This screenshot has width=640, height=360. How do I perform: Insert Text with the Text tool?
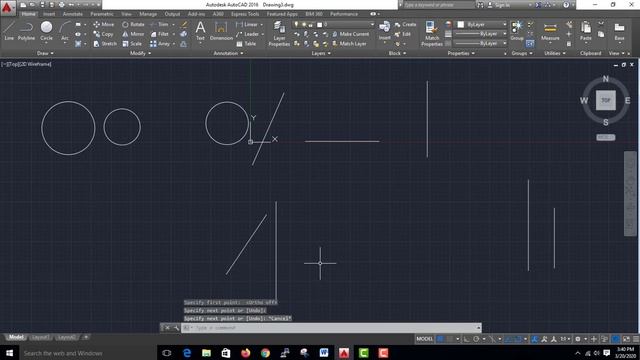coord(200,31)
